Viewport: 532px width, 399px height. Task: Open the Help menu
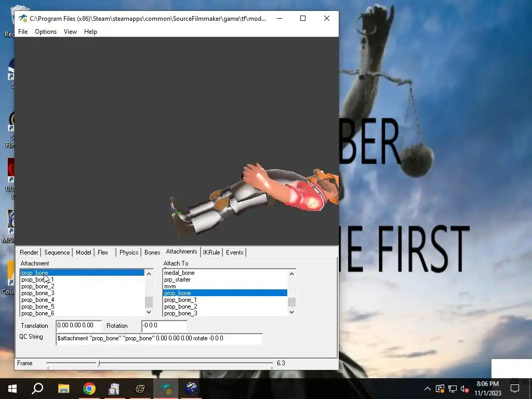[x=90, y=32]
